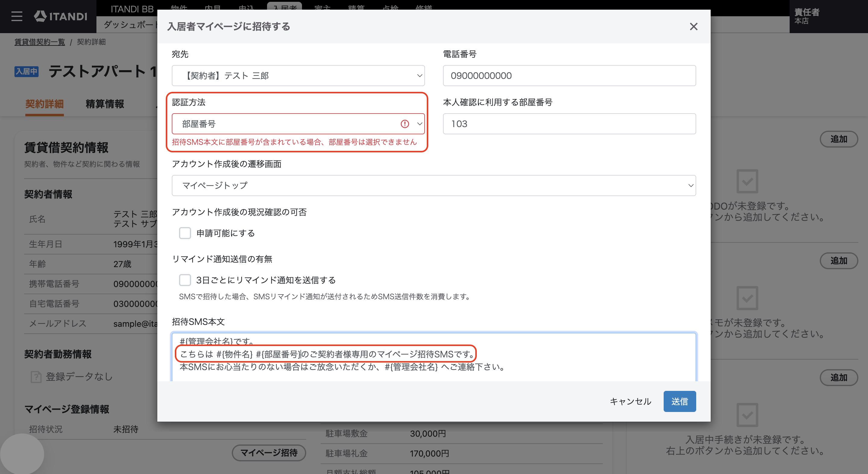Open the 入居者 navigation item
Screen dimensions: 868x474
coord(285,7)
